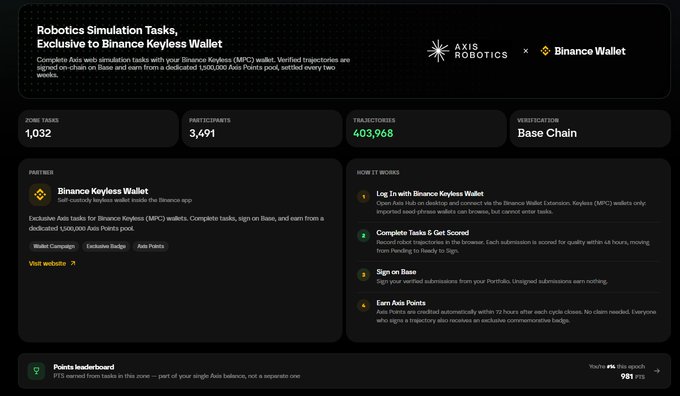Screen dimensions: 680x396
Task: Click the Verification value Base Chain
Action: pos(547,133)
